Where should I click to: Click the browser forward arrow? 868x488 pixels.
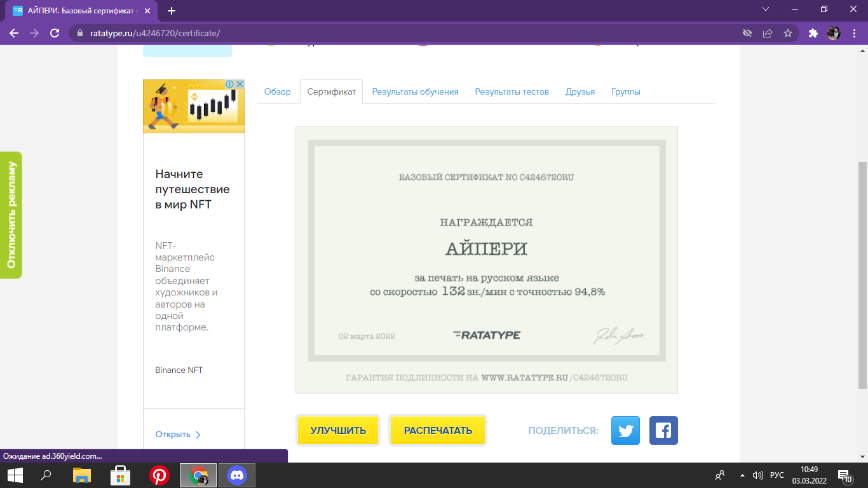[34, 33]
